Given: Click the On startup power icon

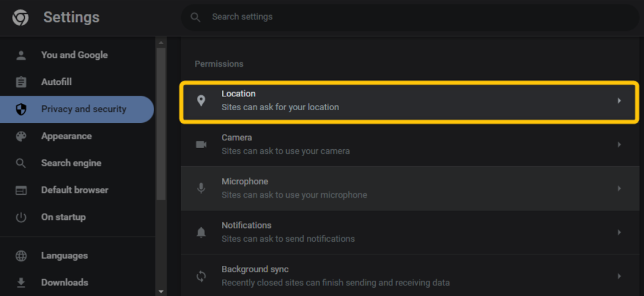Looking at the screenshot, I should pos(21,217).
